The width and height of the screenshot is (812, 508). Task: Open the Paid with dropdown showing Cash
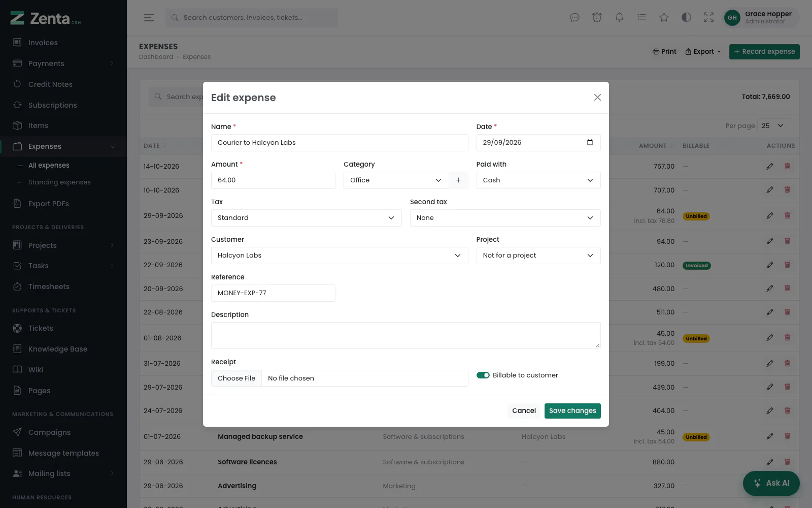click(x=538, y=180)
